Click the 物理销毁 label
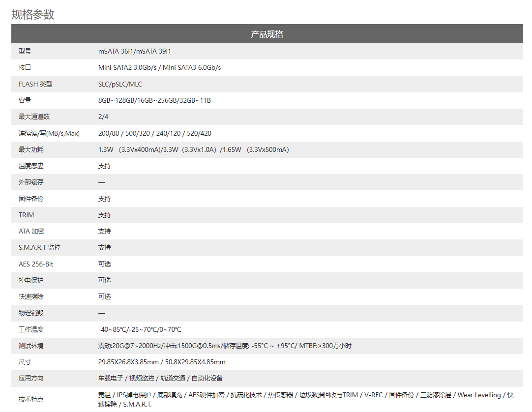Image resolution: width=532 pixels, height=412 pixels. pos(31,313)
